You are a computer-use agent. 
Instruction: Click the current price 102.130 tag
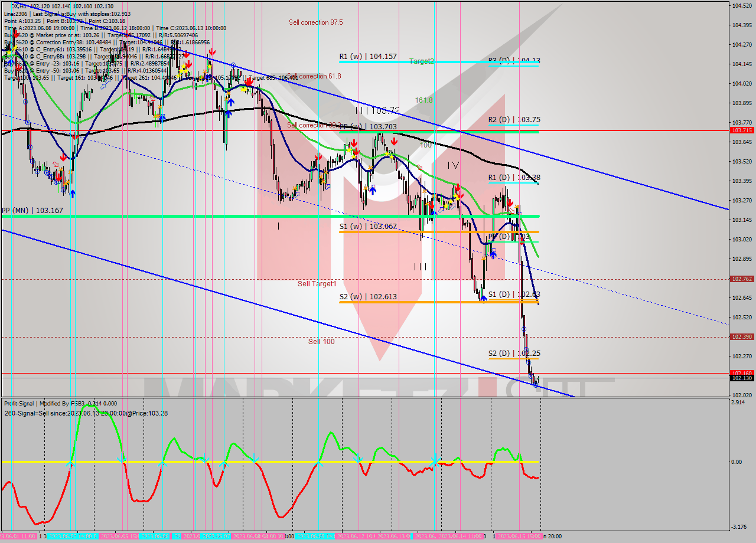(742, 378)
